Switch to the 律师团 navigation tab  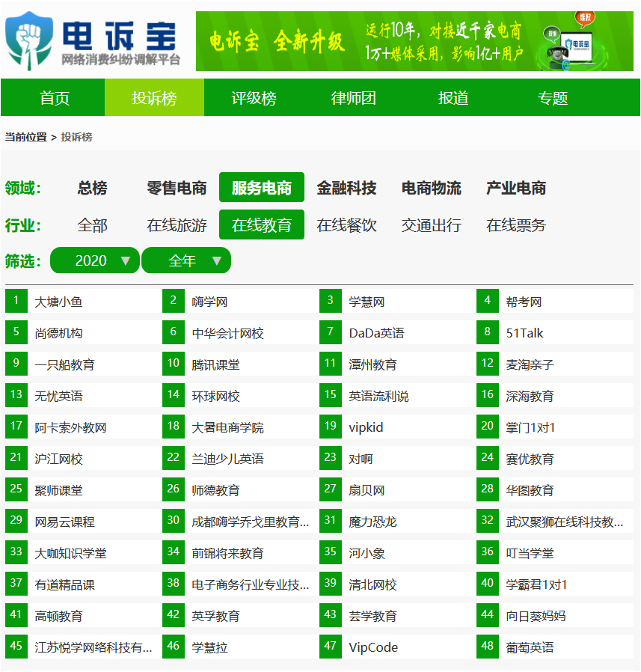coord(354,98)
